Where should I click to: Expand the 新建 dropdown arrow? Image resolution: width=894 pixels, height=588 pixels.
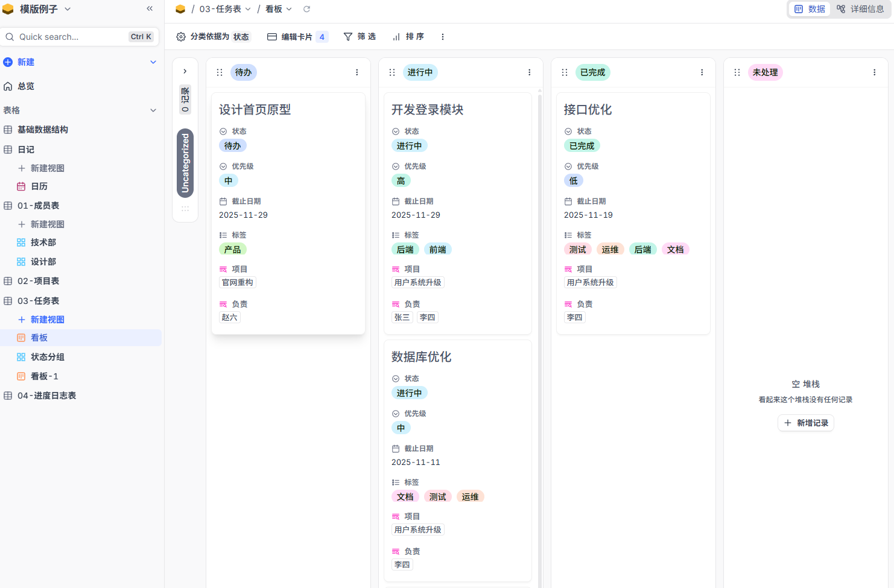(153, 62)
